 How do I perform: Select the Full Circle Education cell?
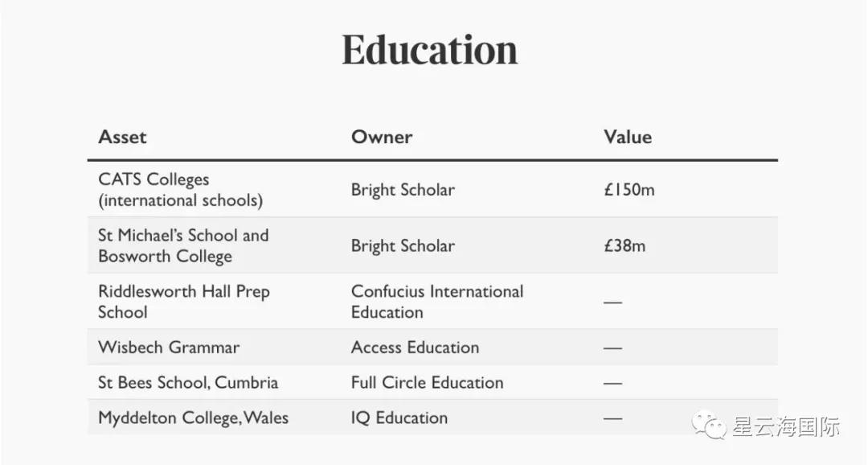pyautogui.click(x=427, y=383)
